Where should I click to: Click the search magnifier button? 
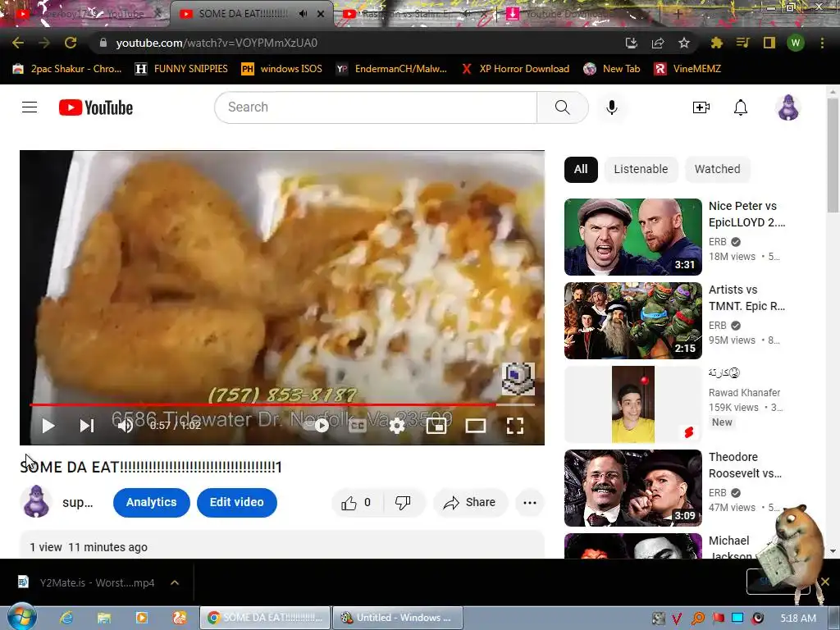563,107
